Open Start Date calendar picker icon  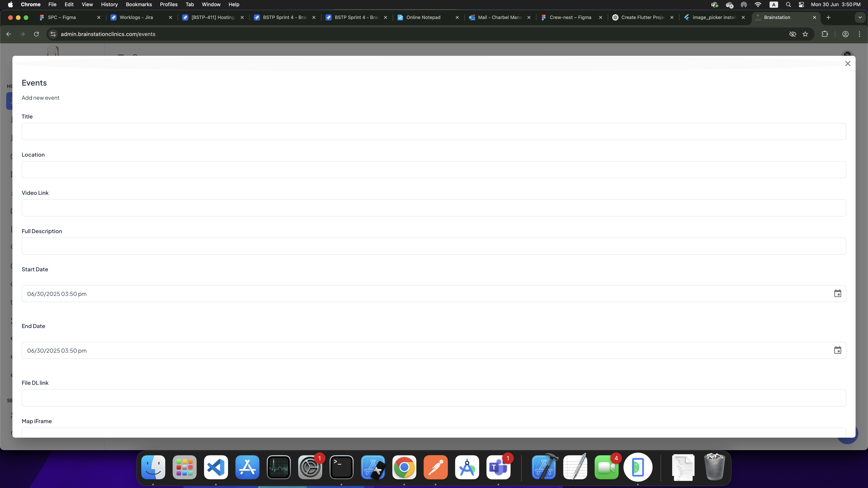click(837, 293)
